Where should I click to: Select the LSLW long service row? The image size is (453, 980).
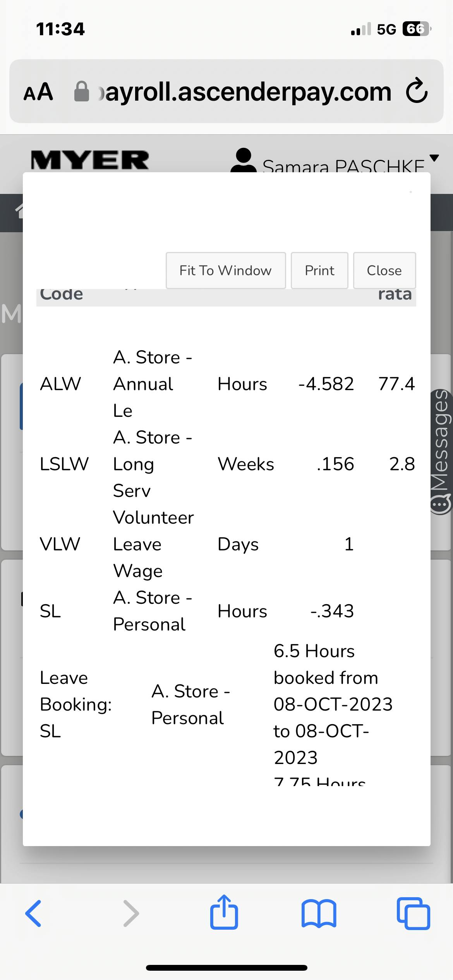[226, 464]
